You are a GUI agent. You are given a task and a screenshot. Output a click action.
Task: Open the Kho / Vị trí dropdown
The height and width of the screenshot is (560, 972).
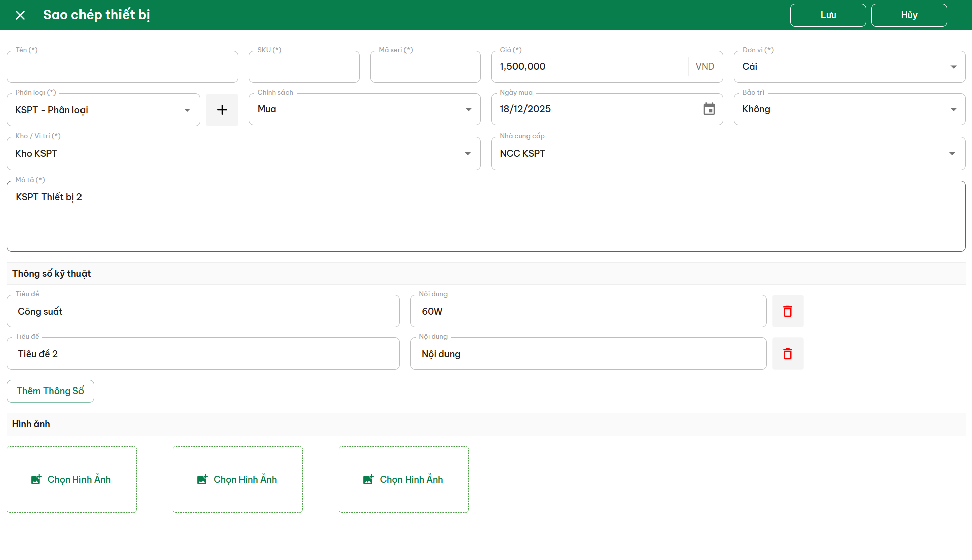467,153
